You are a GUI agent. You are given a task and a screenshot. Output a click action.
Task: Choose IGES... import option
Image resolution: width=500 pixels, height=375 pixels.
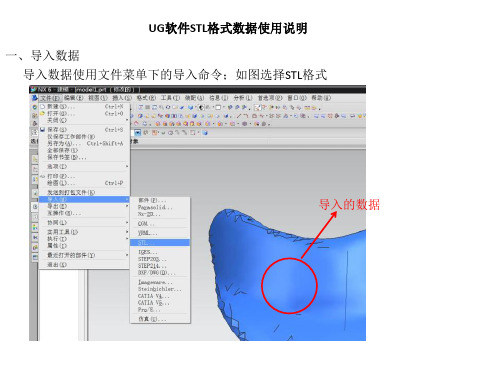point(160,252)
